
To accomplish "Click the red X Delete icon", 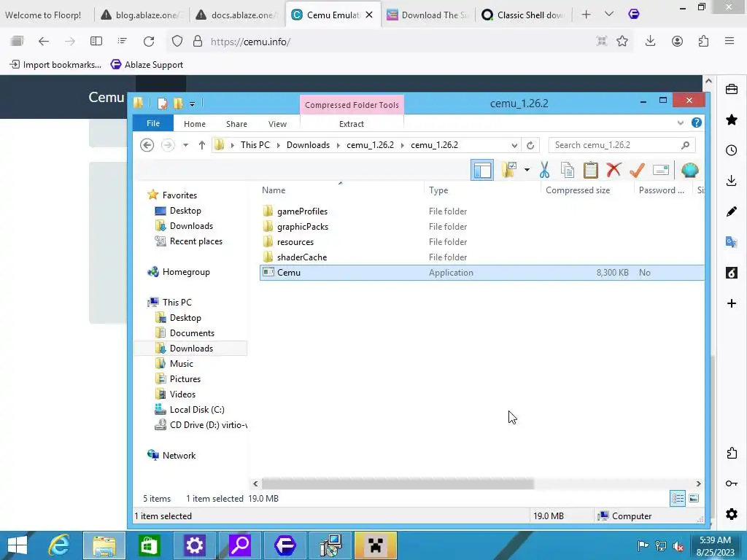I will coord(614,169).
